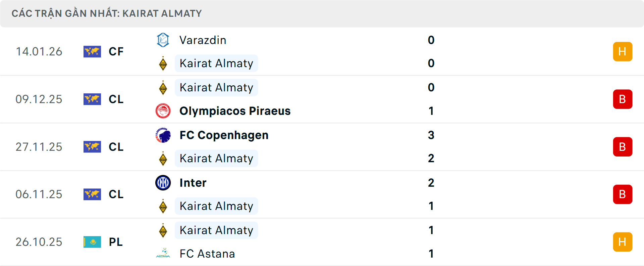Select the FC Astana club emblem
This screenshot has height=266, width=644.
[x=163, y=254]
